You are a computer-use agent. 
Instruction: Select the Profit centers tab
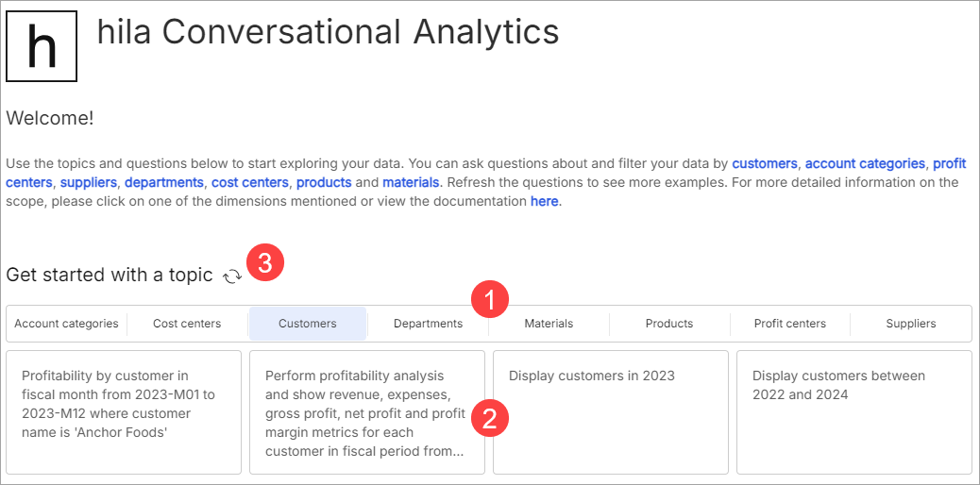coord(790,323)
